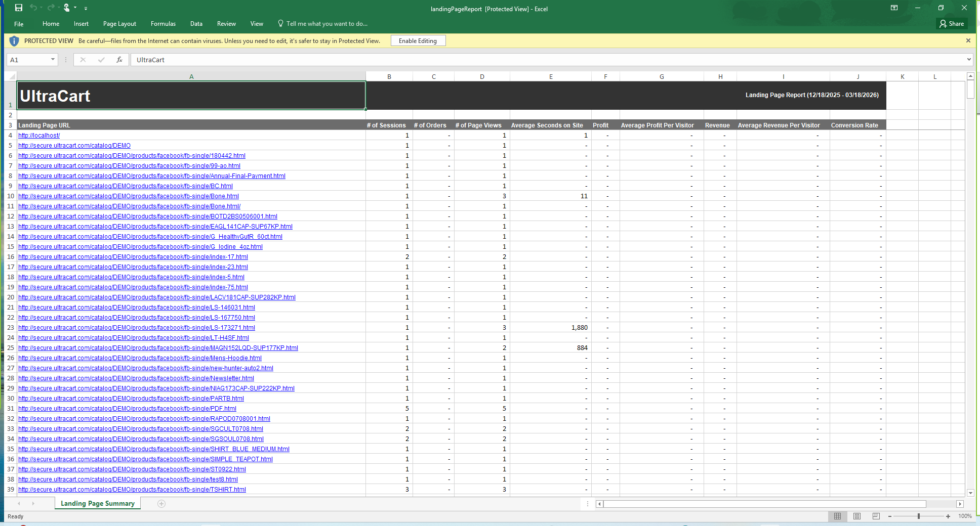Screen dimensions: 980x526
Task: Click the Save icon in the title bar
Action: coord(19,8)
